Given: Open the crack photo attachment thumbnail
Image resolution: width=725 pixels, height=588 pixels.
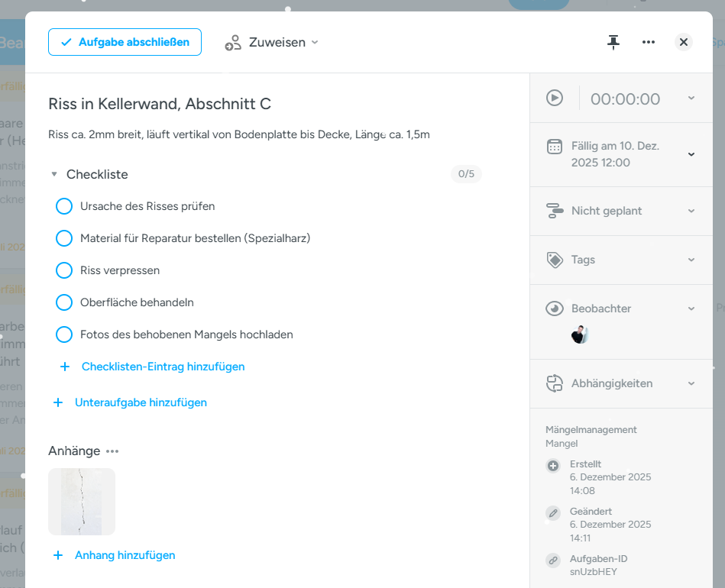Looking at the screenshot, I should coord(82,502).
